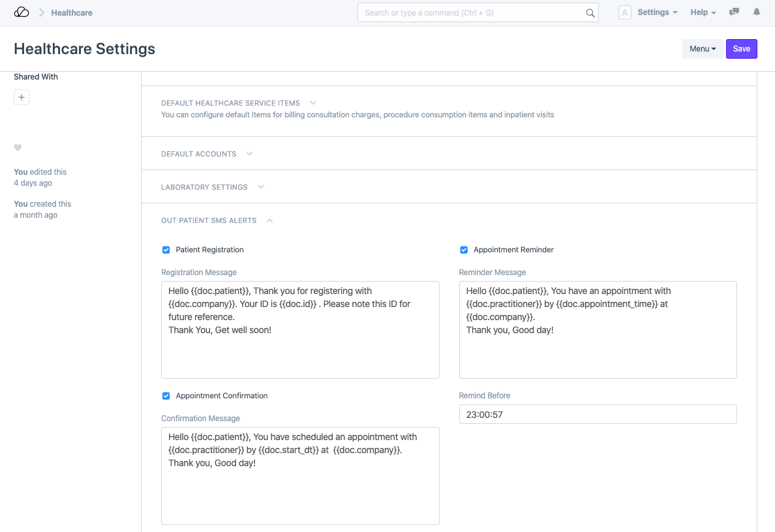Click the cloud logo home icon
This screenshot has width=775, height=532.
[x=22, y=12]
